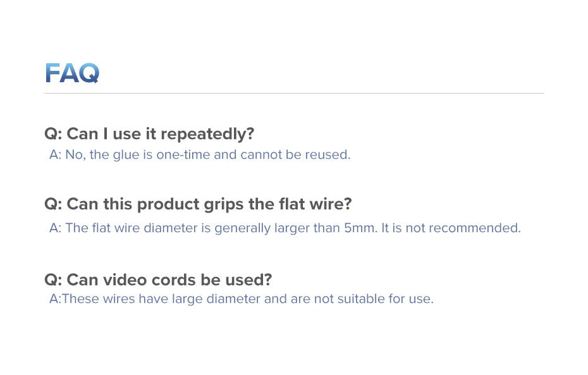588x375 pixels.
Task: Select the question "Can I use it repeatedly?"
Action: (x=149, y=134)
